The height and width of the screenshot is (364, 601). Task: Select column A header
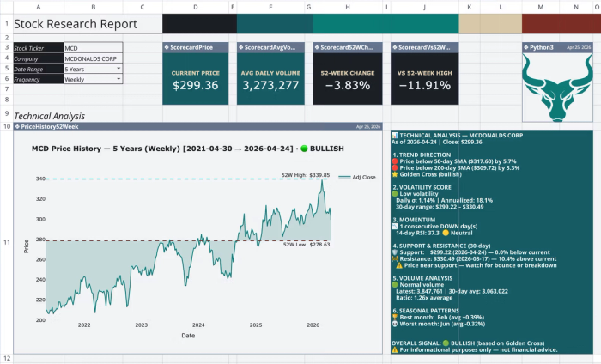[39, 7]
